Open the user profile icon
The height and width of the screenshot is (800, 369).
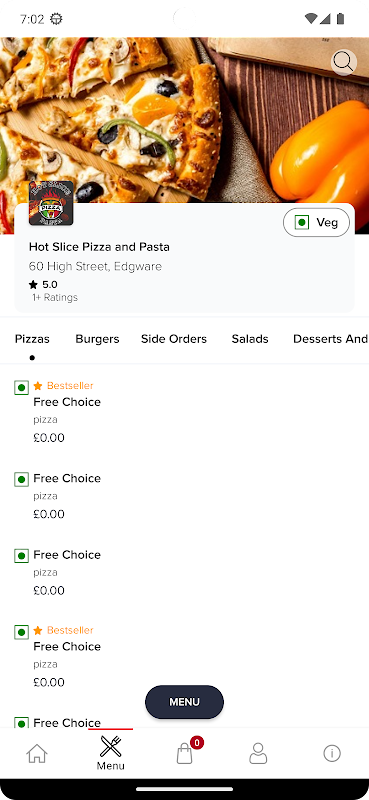pos(258,753)
